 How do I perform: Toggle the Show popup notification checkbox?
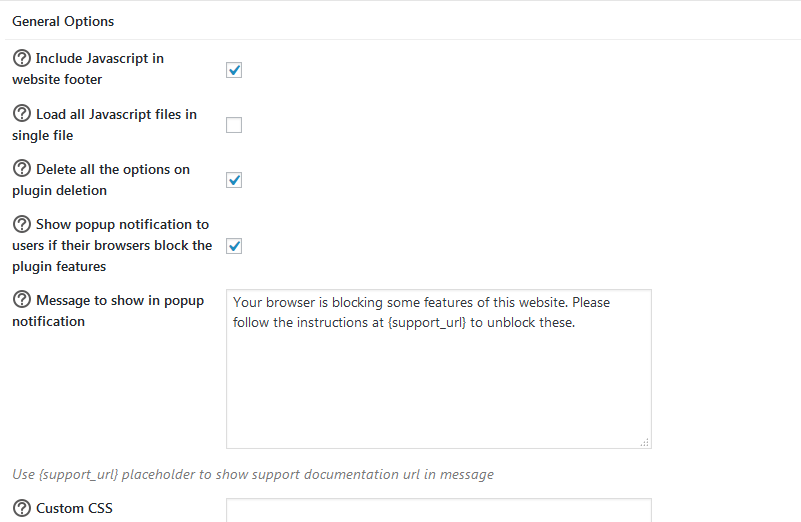[x=234, y=246]
